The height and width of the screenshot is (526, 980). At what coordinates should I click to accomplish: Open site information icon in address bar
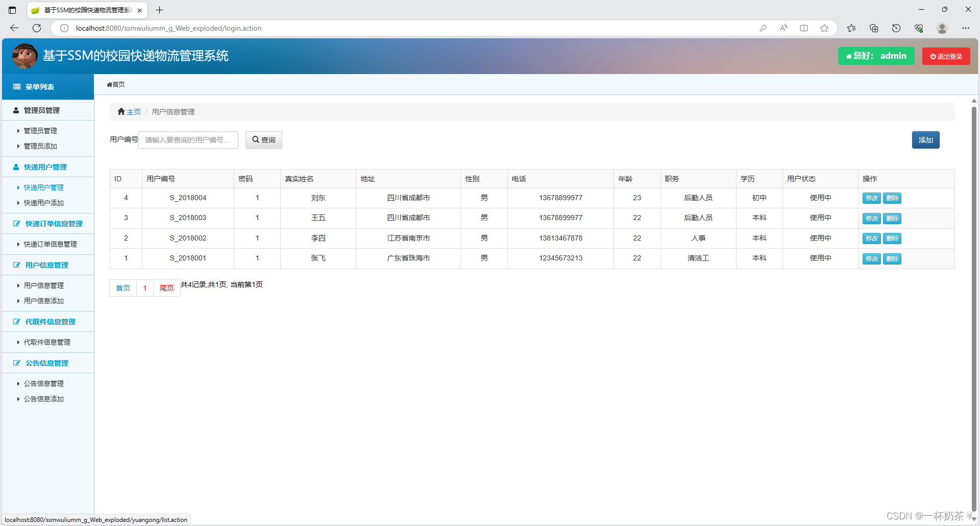point(64,28)
